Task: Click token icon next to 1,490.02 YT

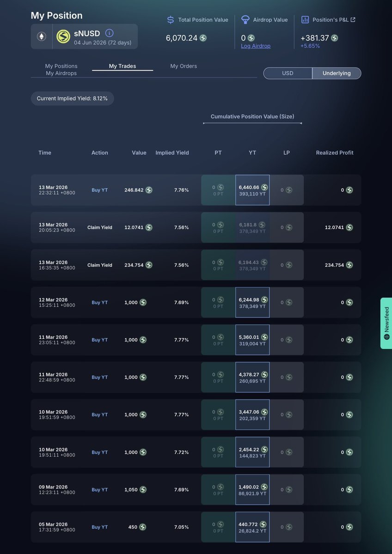Action: click(264, 487)
